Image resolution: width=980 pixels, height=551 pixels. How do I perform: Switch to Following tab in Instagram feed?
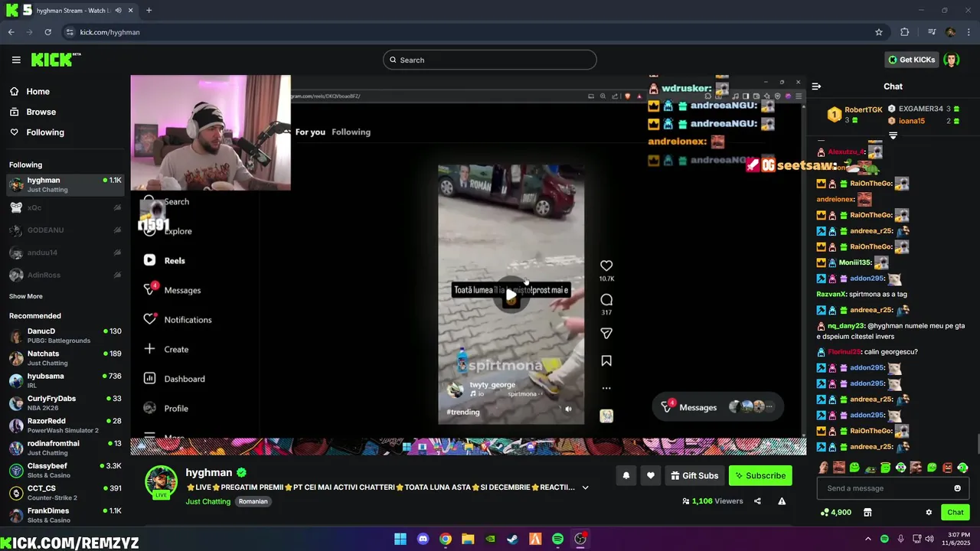pyautogui.click(x=351, y=132)
